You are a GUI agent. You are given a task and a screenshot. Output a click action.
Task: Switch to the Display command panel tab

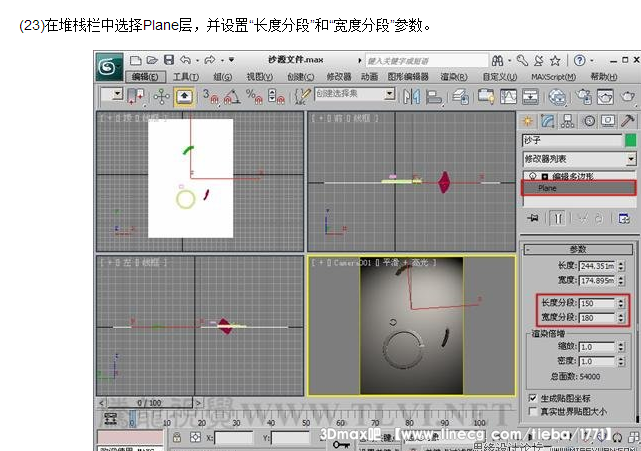tap(608, 121)
